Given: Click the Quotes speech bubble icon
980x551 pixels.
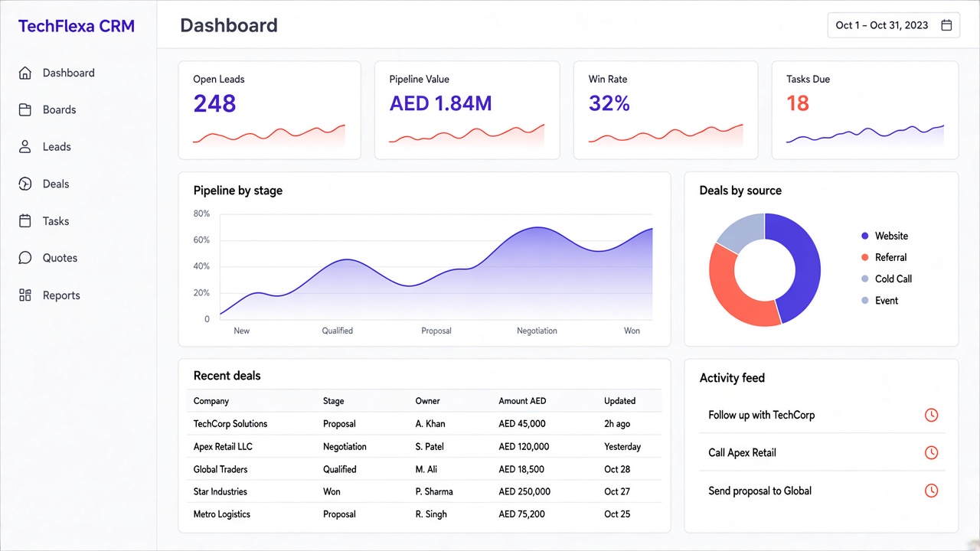Looking at the screenshot, I should 25,258.
